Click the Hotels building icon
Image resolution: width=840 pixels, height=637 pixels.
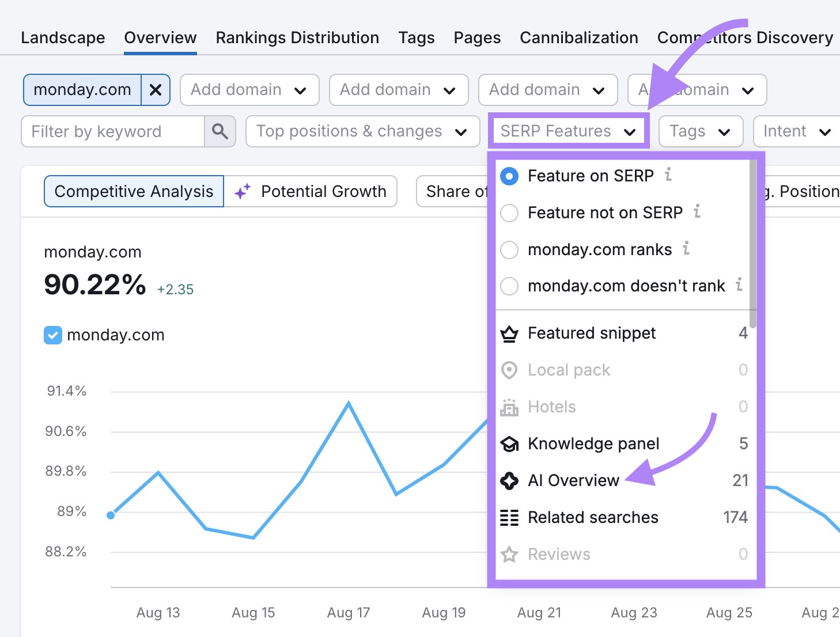pos(509,407)
